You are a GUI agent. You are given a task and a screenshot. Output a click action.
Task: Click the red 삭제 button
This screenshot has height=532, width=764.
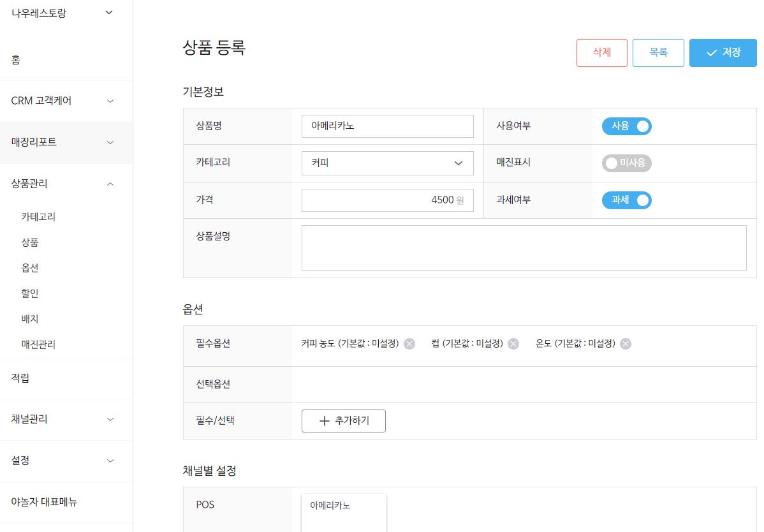602,52
